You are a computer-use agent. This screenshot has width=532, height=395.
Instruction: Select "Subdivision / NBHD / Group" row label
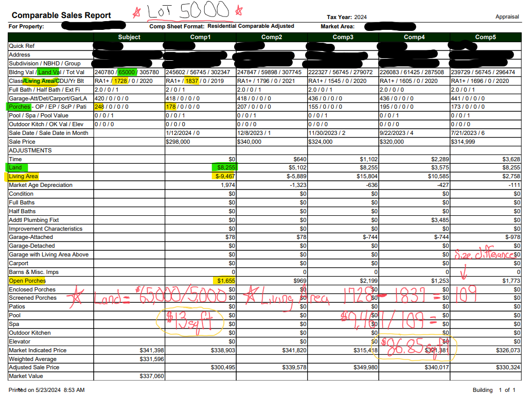[x=45, y=63]
